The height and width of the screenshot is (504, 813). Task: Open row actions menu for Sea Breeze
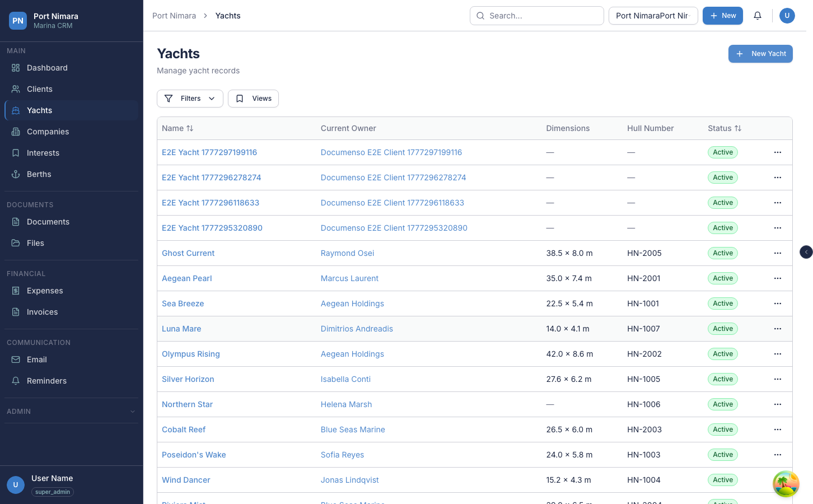pyautogui.click(x=778, y=304)
